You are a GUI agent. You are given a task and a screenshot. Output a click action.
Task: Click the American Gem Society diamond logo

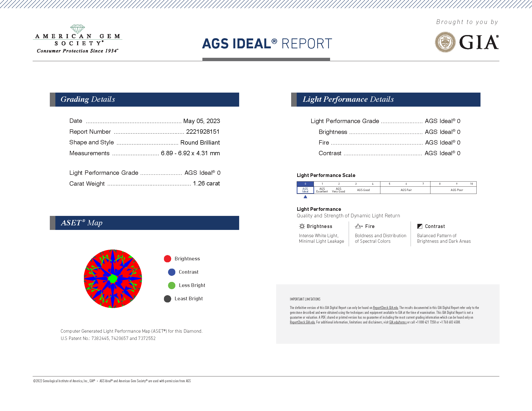click(77, 29)
